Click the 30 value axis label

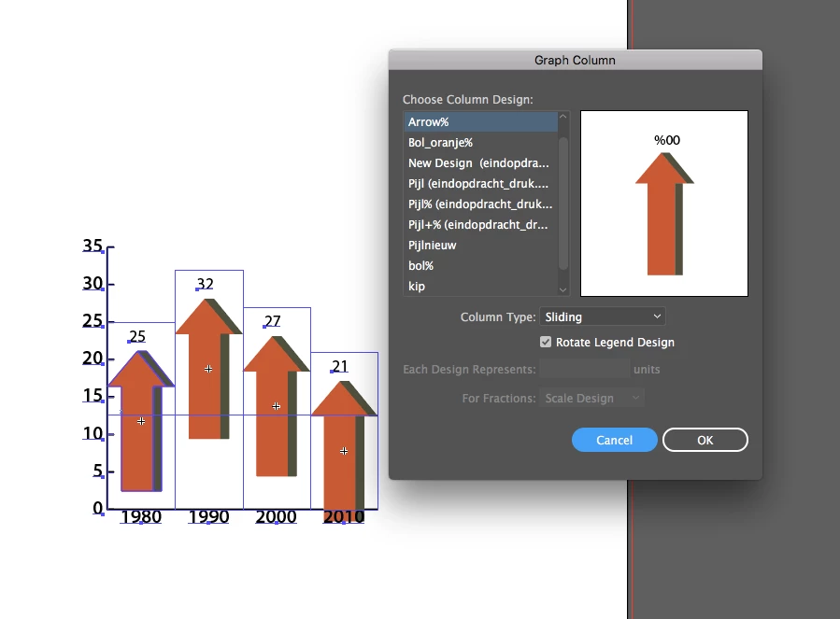click(93, 283)
